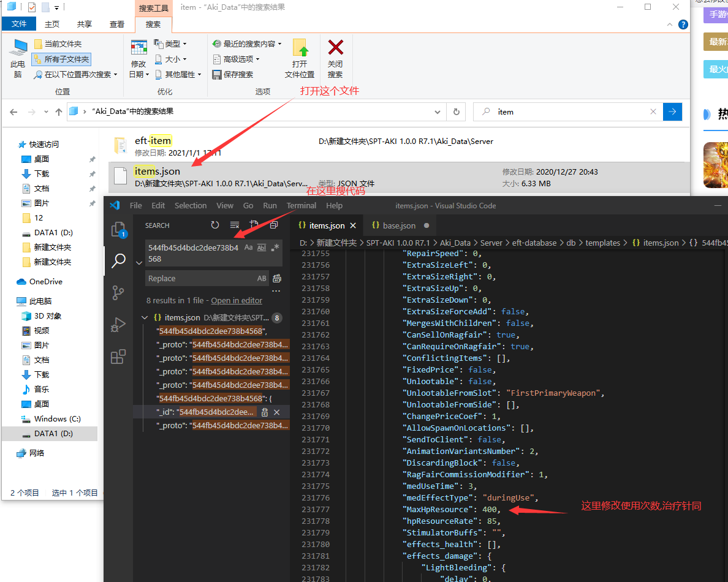
Task: Open the 高级选项 dropdown
Action: (x=237, y=59)
